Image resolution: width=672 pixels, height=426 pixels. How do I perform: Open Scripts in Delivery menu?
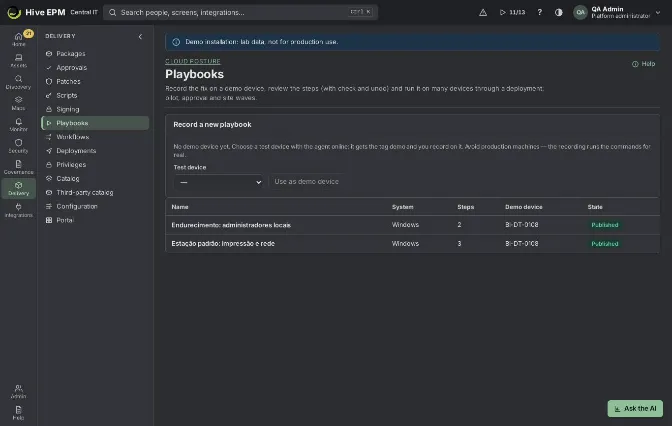(x=95, y=95)
